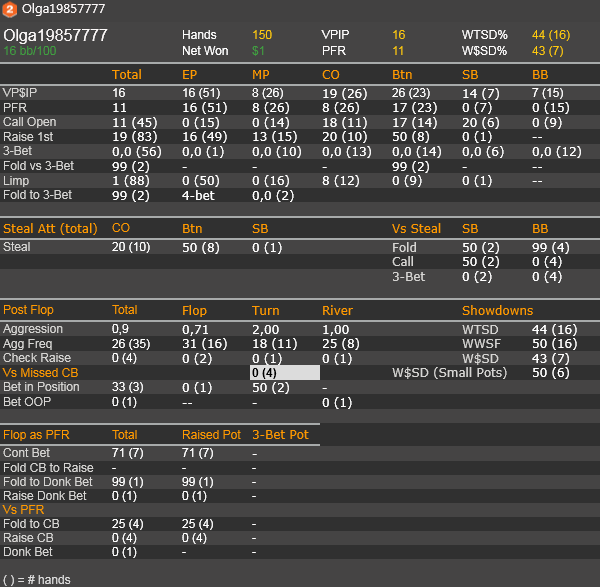
Task: Click the WWSF value 50 (16)
Action: click(x=554, y=344)
